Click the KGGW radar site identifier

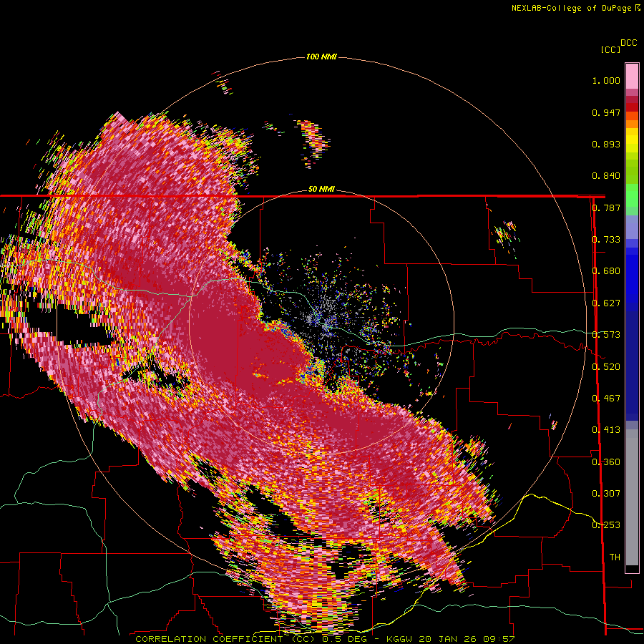point(399,639)
